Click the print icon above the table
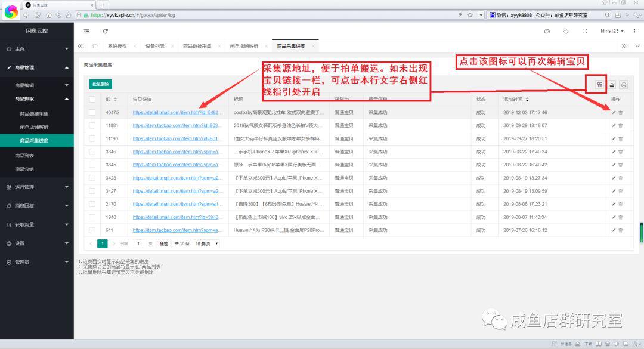 coord(624,85)
